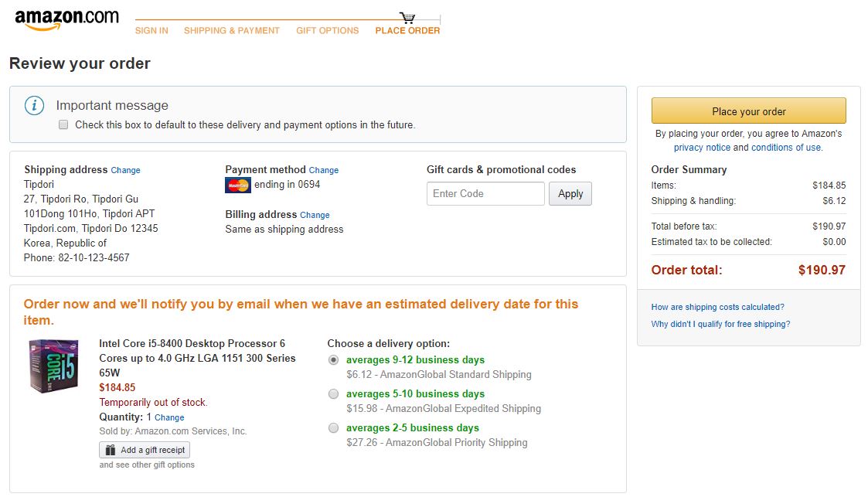Click the MasterCard payment card icon
The width and height of the screenshot is (868, 497).
tap(238, 186)
